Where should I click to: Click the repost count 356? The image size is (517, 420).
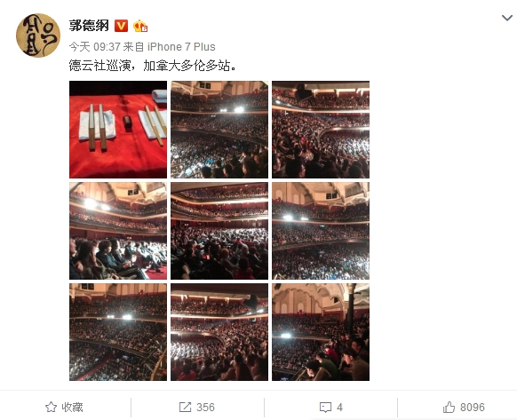coord(205,408)
